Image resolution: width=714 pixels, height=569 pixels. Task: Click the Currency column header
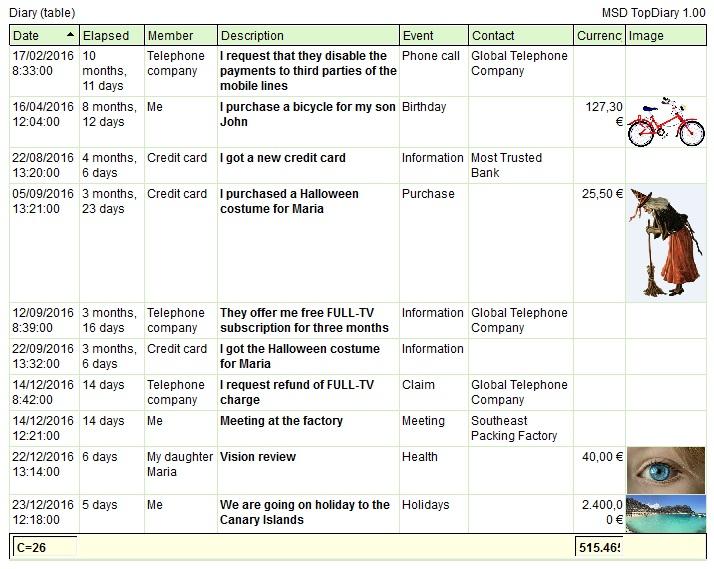pyautogui.click(x=599, y=36)
